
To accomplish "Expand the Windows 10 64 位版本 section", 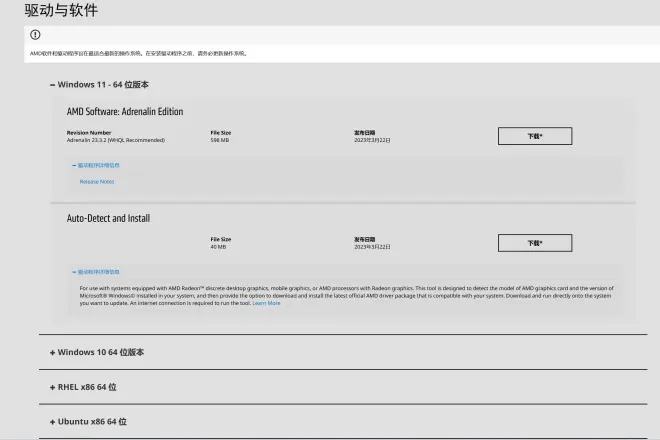I will coord(97,352).
